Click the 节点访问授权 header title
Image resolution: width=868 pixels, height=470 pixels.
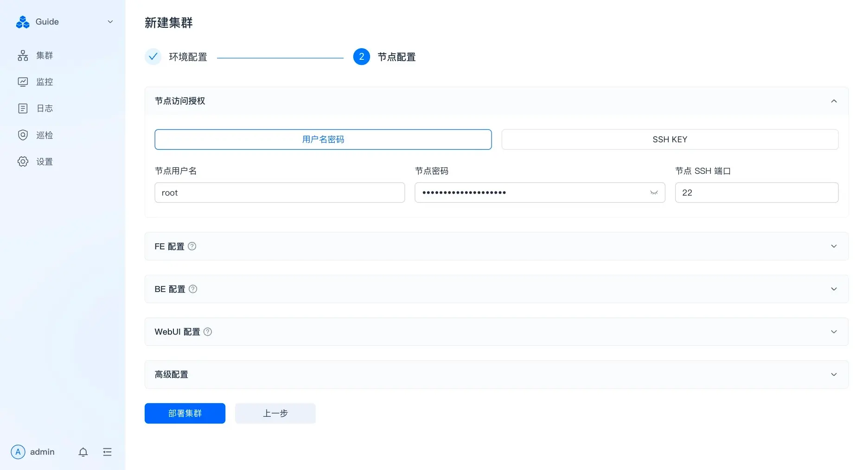(180, 101)
